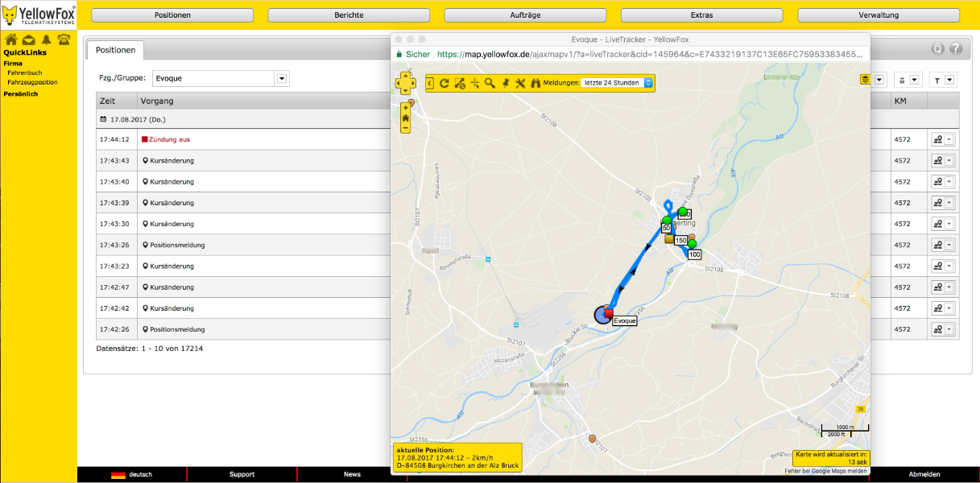The width and height of the screenshot is (980, 483).
Task: Click the crosshair cursor tool on map
Action: click(x=474, y=83)
